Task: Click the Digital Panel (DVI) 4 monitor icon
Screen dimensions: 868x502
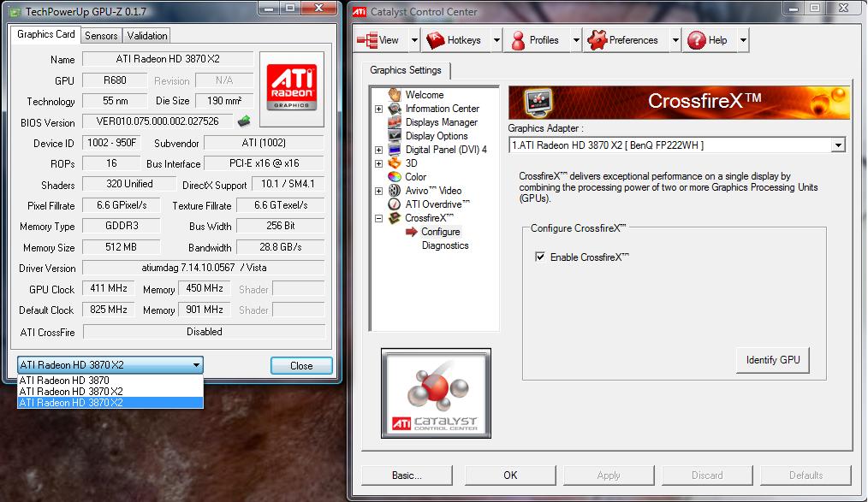Action: pos(394,150)
